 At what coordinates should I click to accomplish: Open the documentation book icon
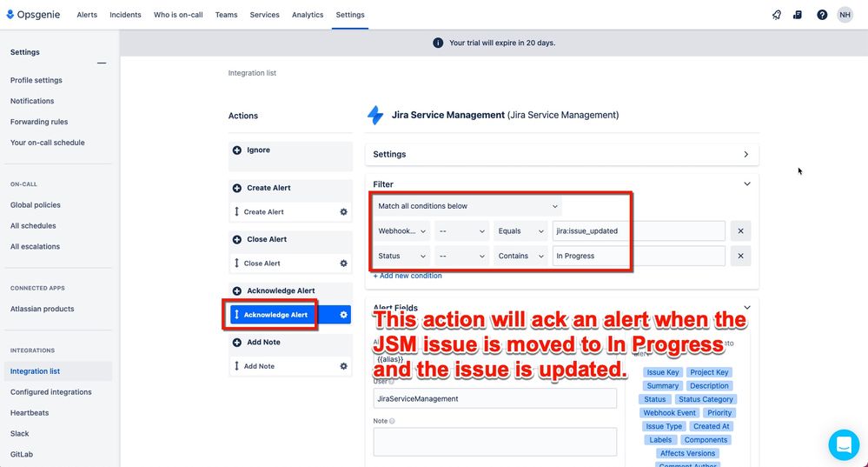coord(797,15)
